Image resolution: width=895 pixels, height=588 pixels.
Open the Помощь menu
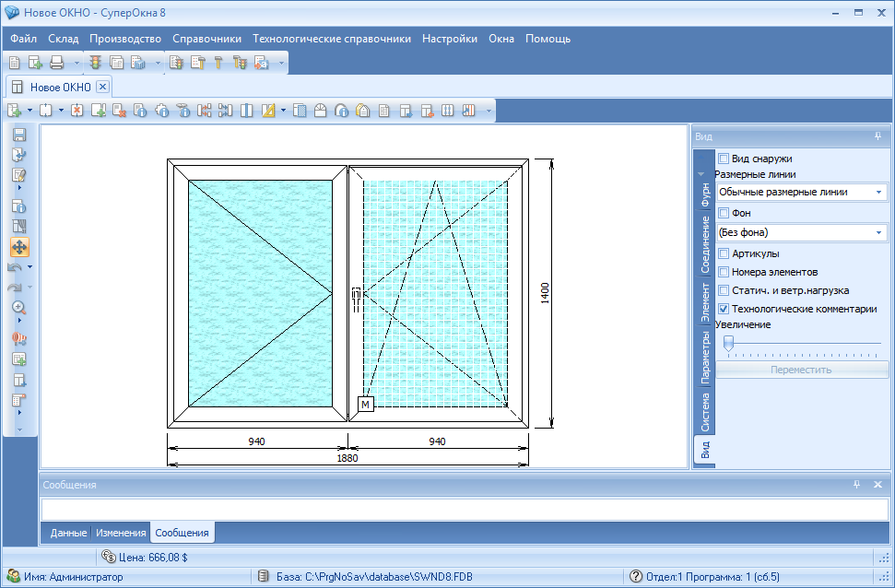[548, 39]
